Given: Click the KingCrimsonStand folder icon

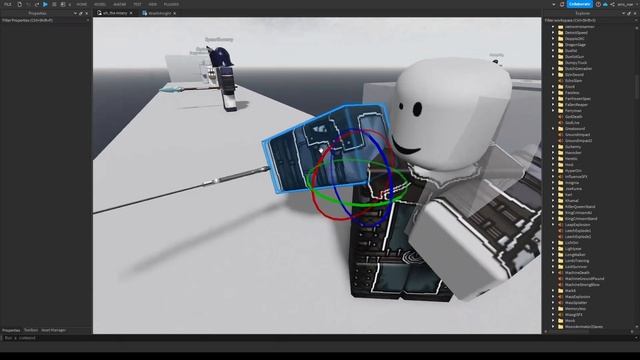Looking at the screenshot, I should 560,218.
